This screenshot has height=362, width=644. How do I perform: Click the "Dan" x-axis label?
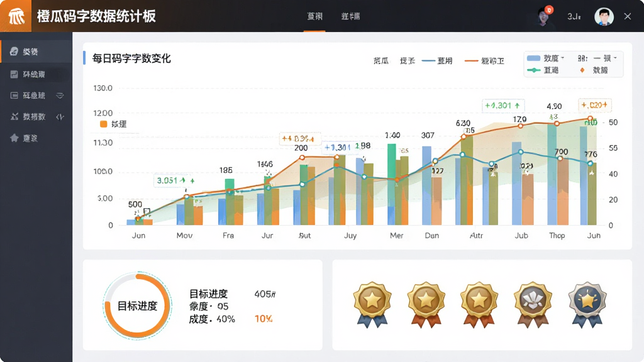[431, 236]
